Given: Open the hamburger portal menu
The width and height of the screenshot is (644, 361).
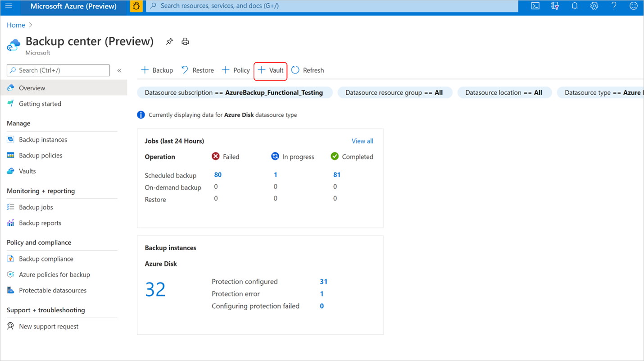Looking at the screenshot, I should click(x=9, y=6).
